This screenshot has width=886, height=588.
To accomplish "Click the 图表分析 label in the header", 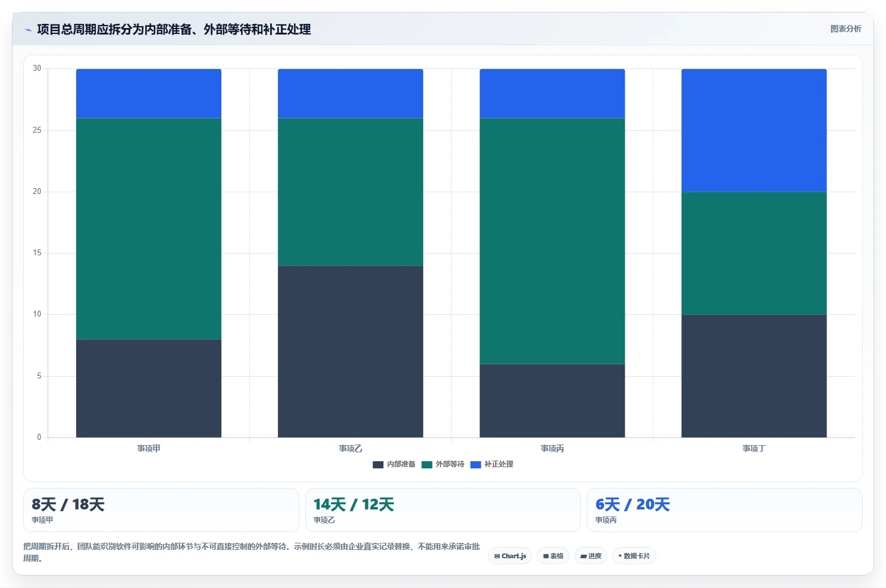I will 846,29.
